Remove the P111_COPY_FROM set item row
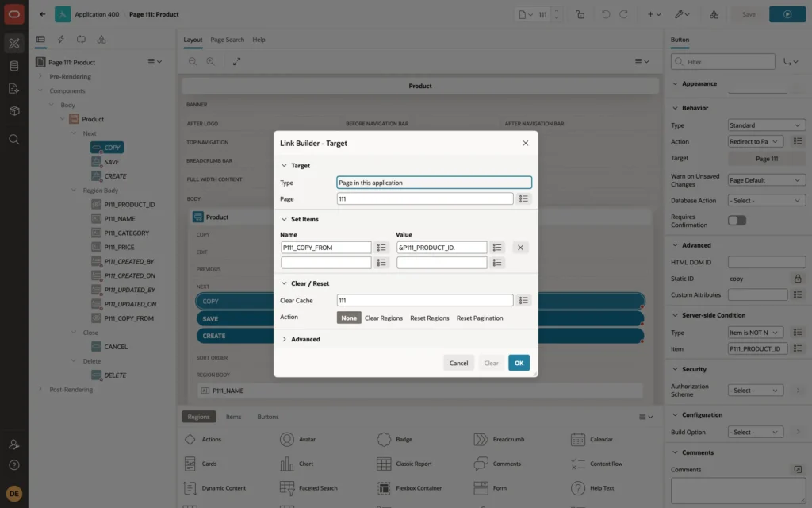Image resolution: width=812 pixels, height=508 pixels. tap(520, 248)
